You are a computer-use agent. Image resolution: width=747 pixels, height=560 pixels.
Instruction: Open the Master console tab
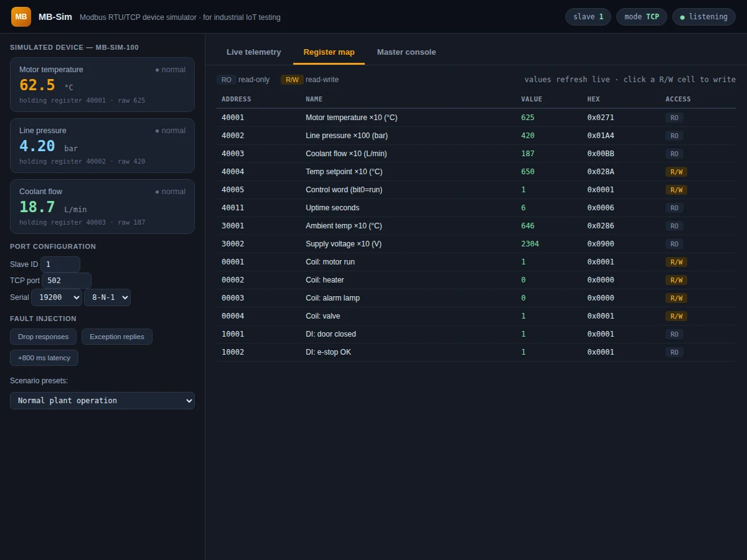pos(406,52)
